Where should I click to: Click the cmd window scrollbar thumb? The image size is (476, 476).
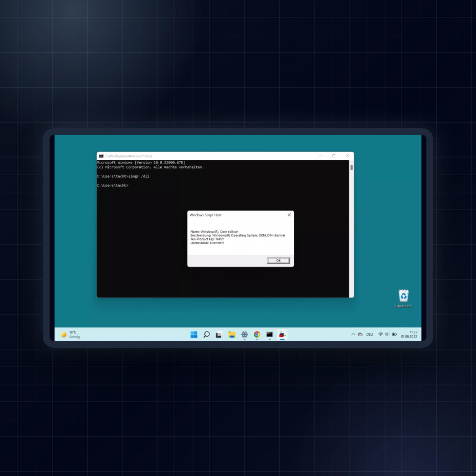click(x=351, y=167)
